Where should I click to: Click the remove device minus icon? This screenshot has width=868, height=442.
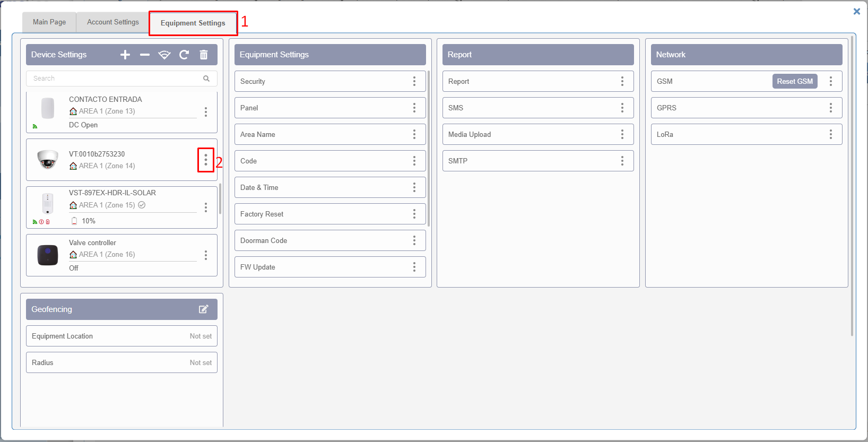coord(145,55)
